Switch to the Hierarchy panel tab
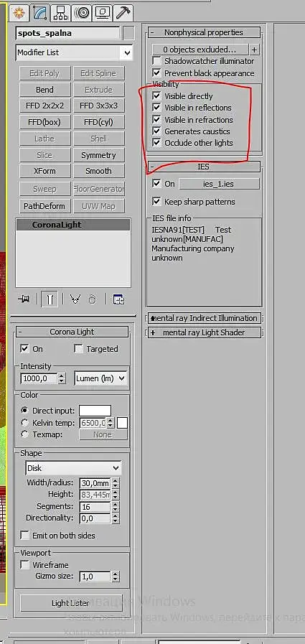The image size is (305, 644). pos(60,13)
